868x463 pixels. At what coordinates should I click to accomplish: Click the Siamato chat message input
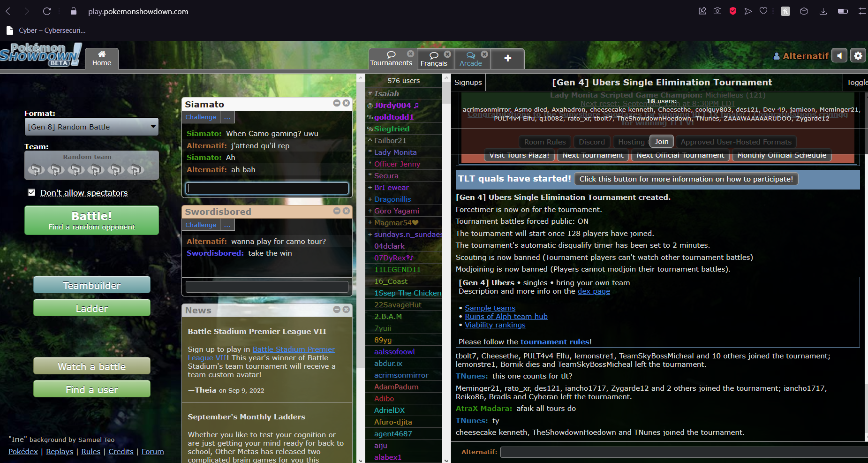coord(267,189)
